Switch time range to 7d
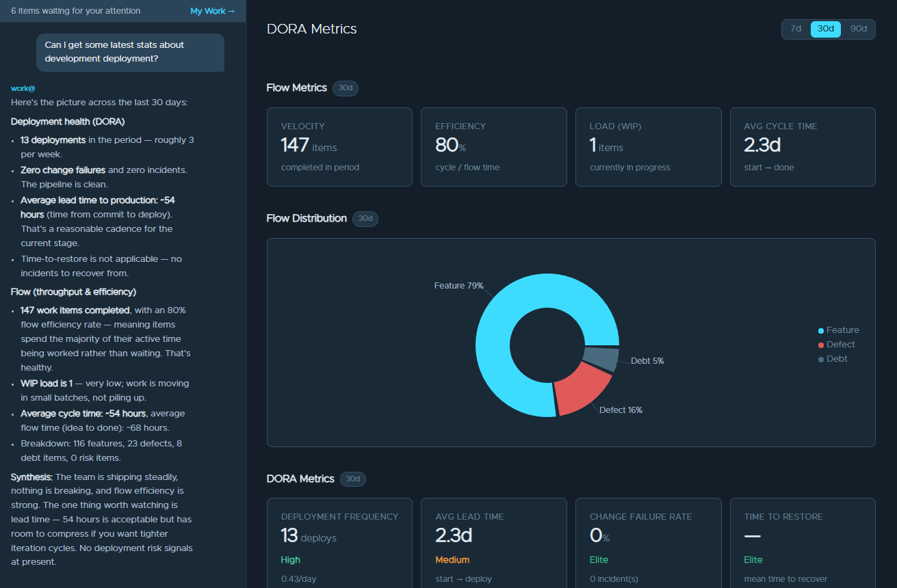Image resolution: width=897 pixels, height=588 pixels. click(796, 29)
